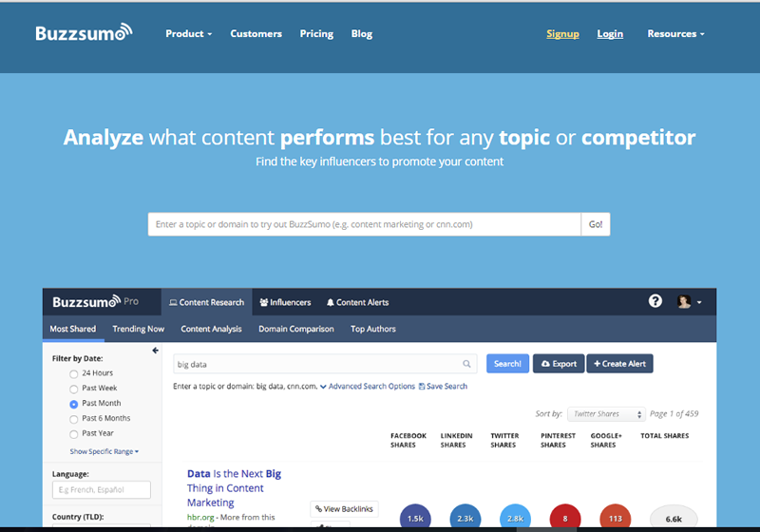This screenshot has height=532, width=760.
Task: Click the 1.5k Facebook shares circle
Action: pyautogui.click(x=415, y=518)
